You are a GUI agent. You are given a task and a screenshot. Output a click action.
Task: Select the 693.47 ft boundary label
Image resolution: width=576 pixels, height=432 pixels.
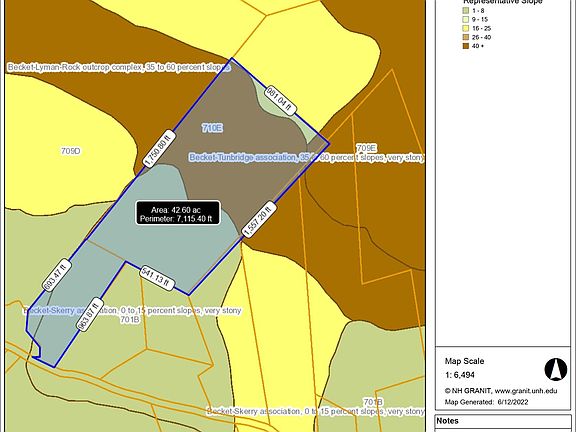(x=57, y=275)
